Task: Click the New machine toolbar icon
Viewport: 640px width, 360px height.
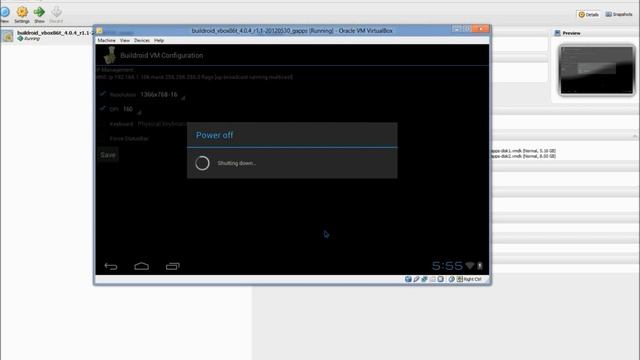Action: pos(4,12)
